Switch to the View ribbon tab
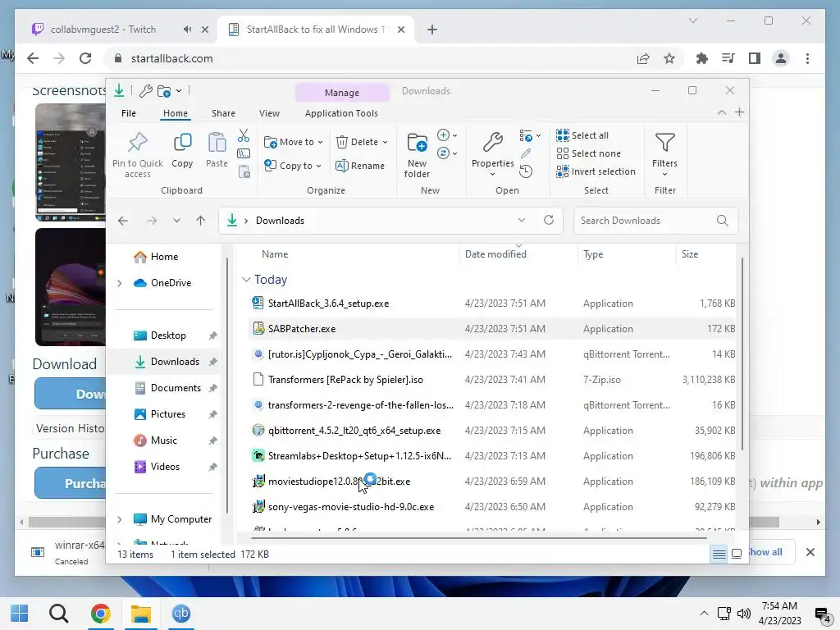This screenshot has width=840, height=630. coord(269,113)
